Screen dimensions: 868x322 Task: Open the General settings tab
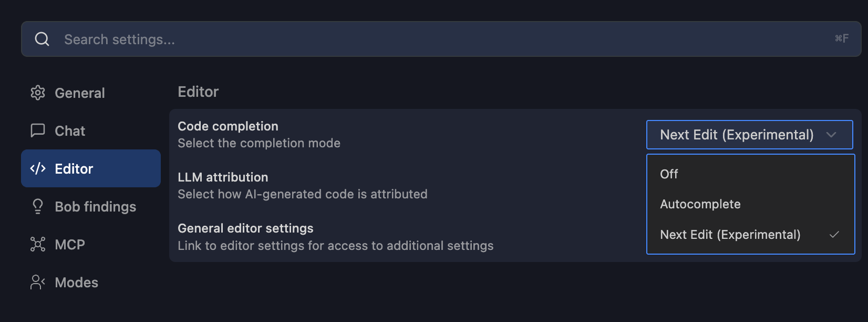(x=80, y=93)
